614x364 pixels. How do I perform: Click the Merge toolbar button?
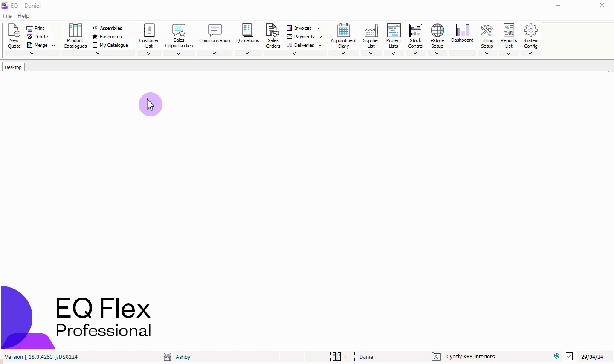click(x=38, y=45)
